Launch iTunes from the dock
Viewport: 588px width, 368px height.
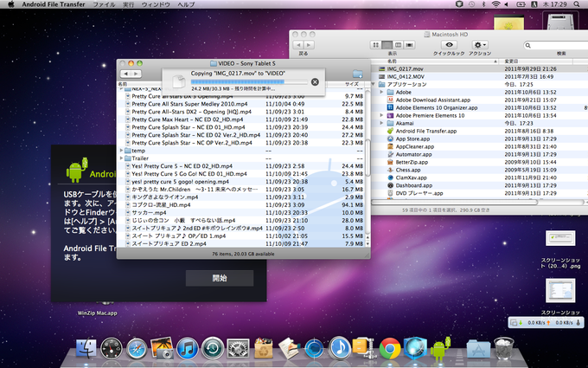coord(187,349)
